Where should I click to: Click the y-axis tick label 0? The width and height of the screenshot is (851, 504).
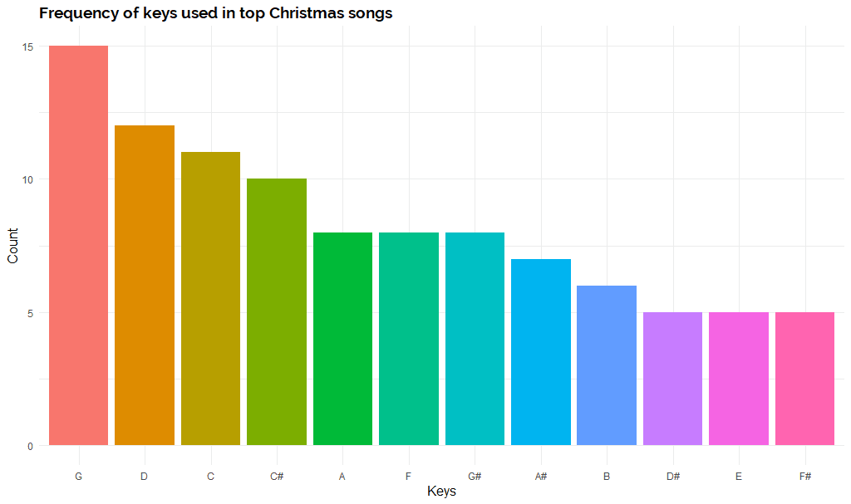pyautogui.click(x=31, y=446)
